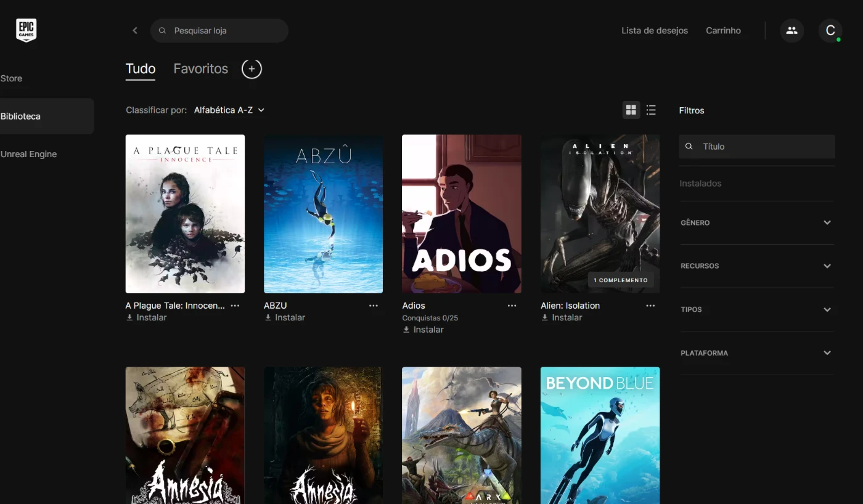The height and width of the screenshot is (504, 863).
Task: Install Alien: Isolation
Action: (x=562, y=317)
